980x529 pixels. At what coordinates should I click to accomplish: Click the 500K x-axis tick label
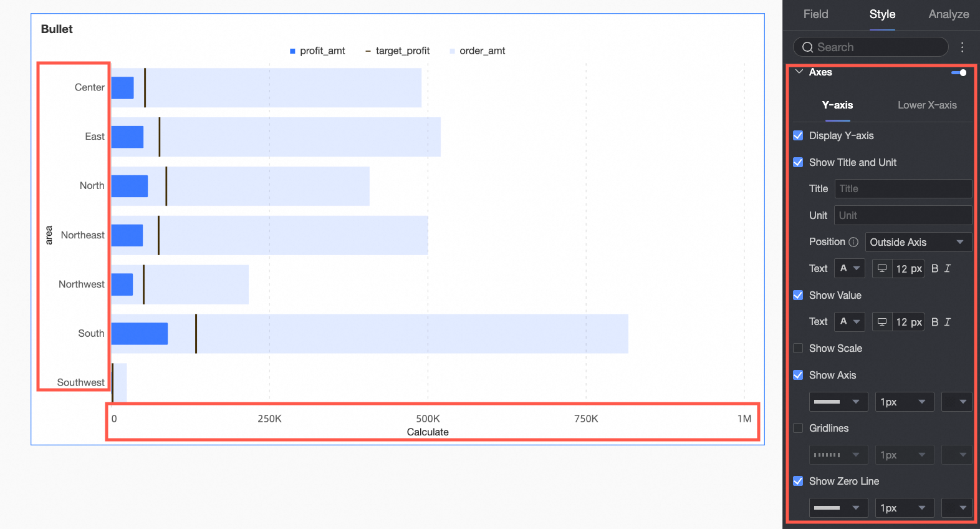[x=428, y=419]
